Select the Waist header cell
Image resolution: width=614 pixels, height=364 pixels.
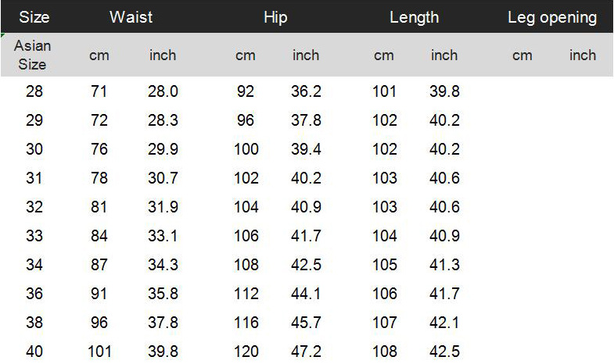coord(131,17)
